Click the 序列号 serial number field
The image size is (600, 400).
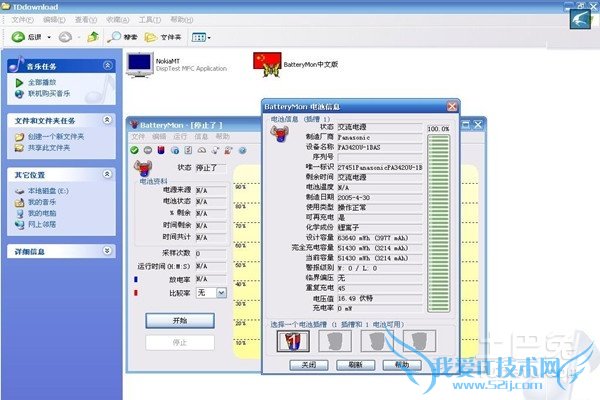[x=380, y=157]
